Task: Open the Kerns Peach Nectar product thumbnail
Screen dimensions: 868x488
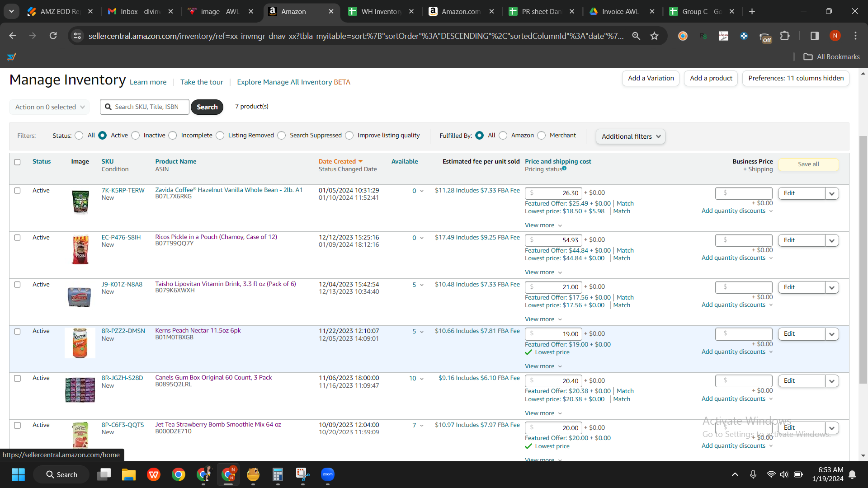Action: [x=80, y=343]
